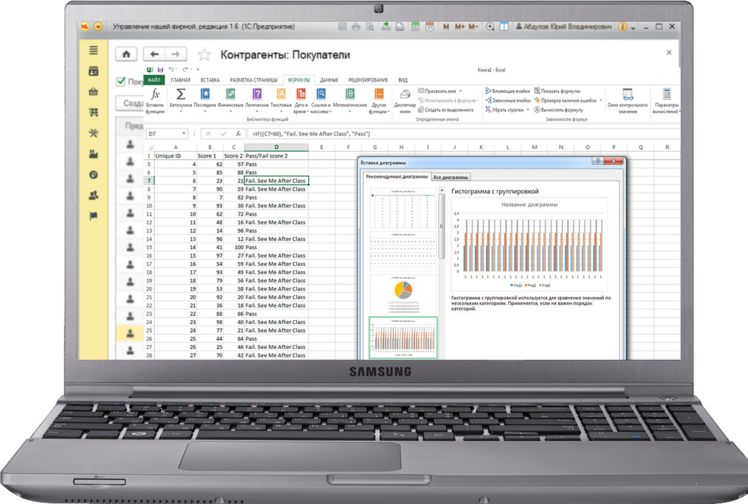Open the Текстовые functions icon
This screenshot has width=748, height=504.
point(281,94)
